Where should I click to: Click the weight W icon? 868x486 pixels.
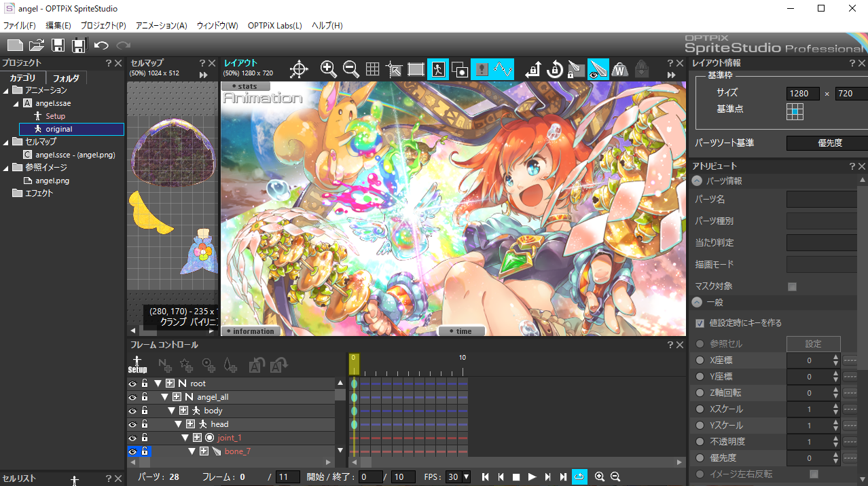coord(619,69)
